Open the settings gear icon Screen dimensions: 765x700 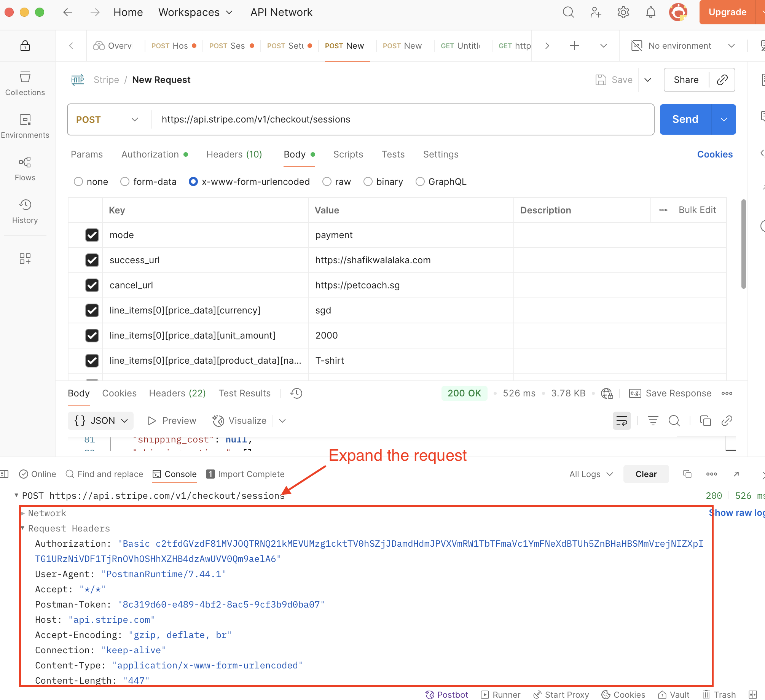pos(623,13)
